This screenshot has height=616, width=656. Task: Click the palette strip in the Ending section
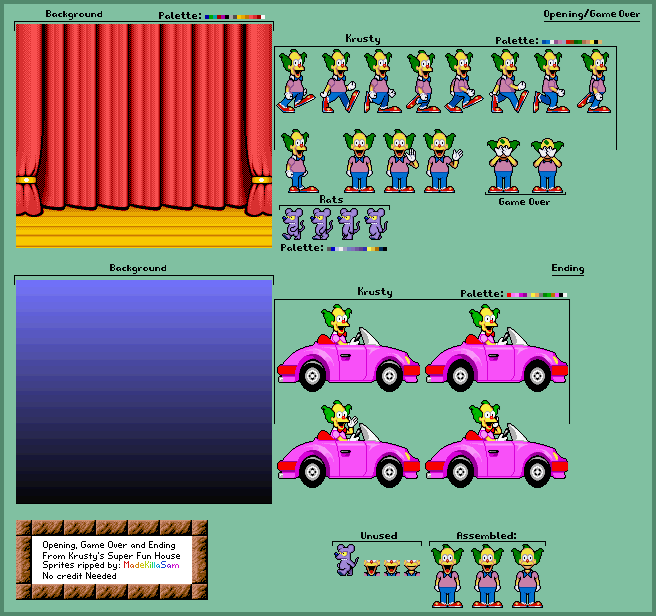pos(535,295)
